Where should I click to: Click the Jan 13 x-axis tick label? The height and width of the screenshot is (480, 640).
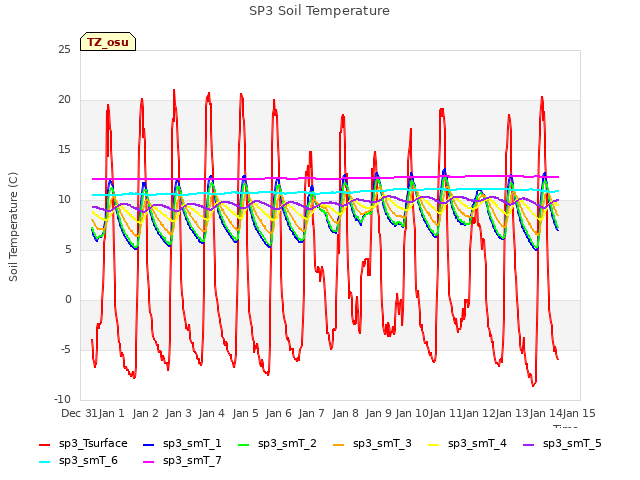click(x=512, y=413)
